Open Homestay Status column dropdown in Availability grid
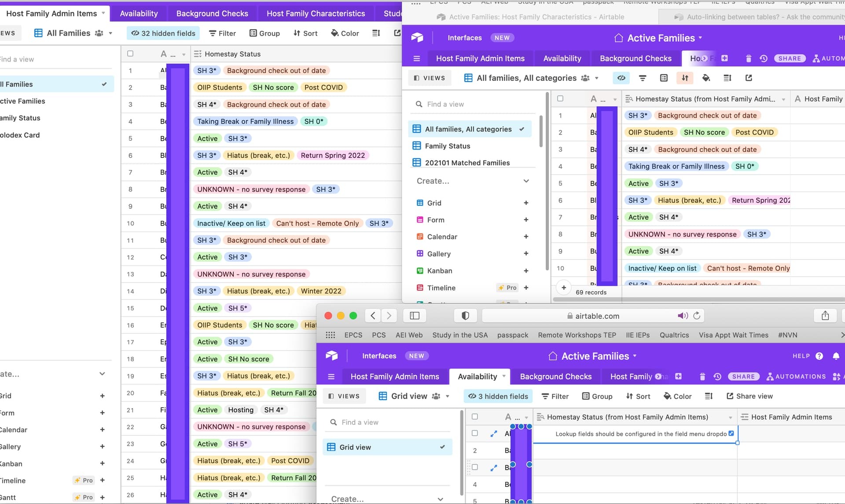Viewport: 845px width, 504px height. tap(731, 417)
